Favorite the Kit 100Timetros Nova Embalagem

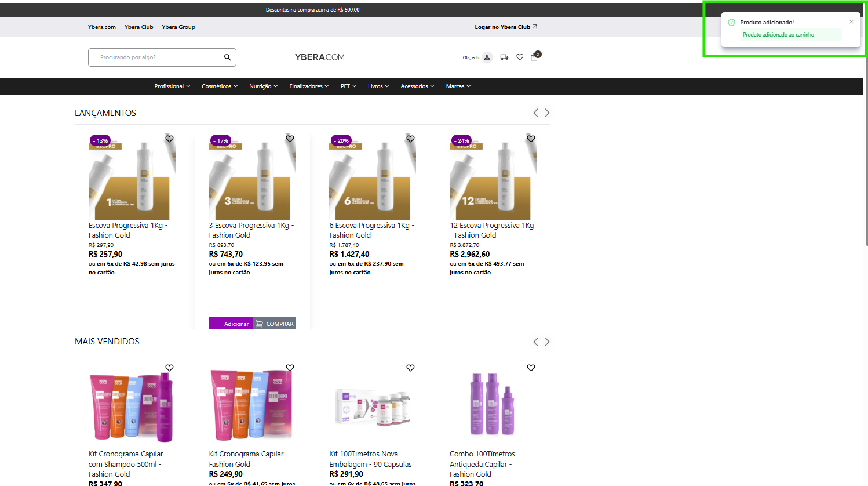410,368
